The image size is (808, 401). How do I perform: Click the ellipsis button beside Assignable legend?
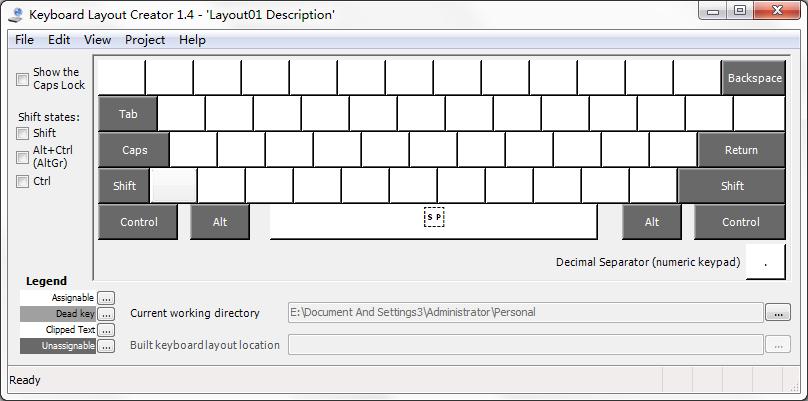pyautogui.click(x=106, y=298)
